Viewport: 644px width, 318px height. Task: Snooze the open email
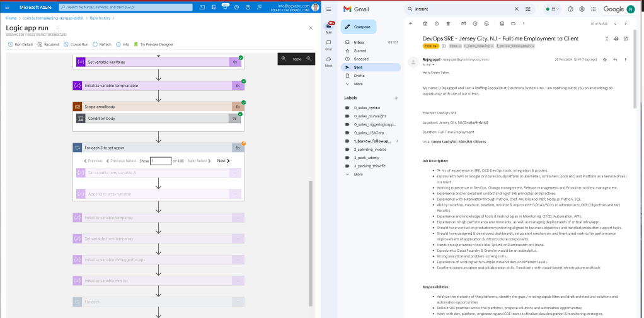tap(474, 23)
